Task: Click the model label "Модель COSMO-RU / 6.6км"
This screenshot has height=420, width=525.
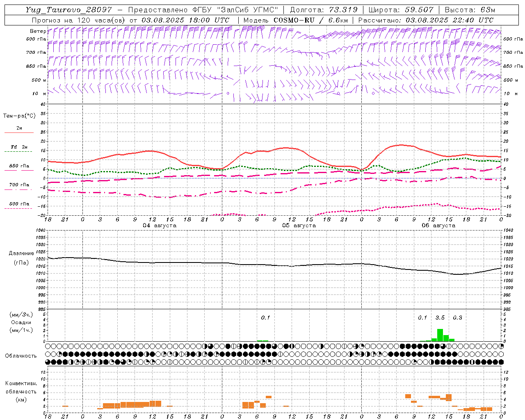Action: coord(295,20)
